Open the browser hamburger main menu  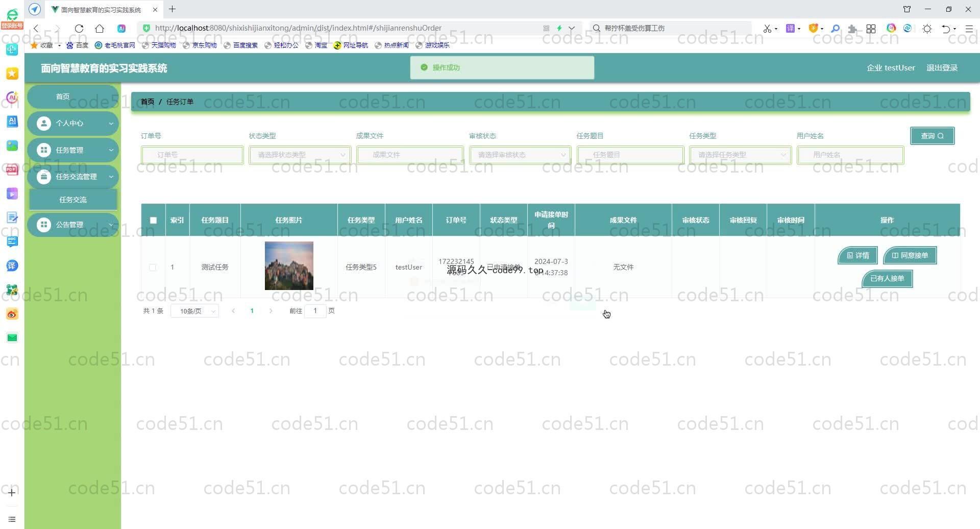tap(969, 29)
